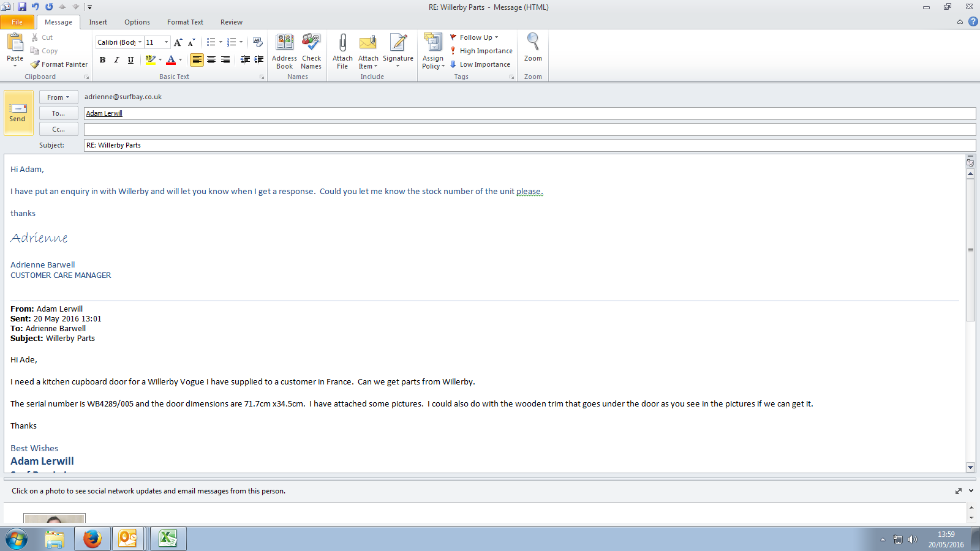Viewport: 980px width, 551px height.
Task: Expand the From account dropdown
Action: (58, 97)
